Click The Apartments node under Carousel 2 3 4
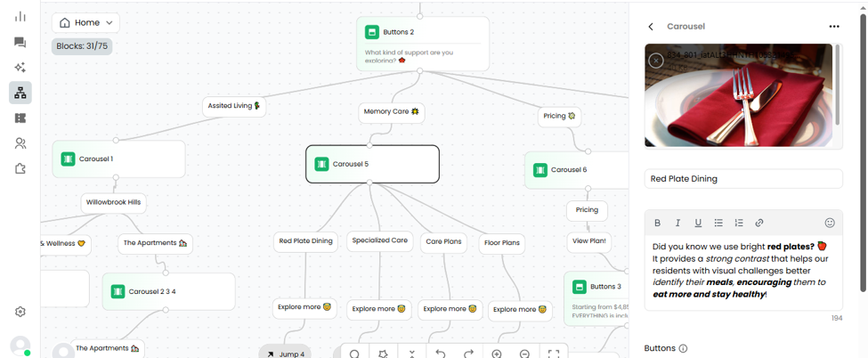 (108, 348)
